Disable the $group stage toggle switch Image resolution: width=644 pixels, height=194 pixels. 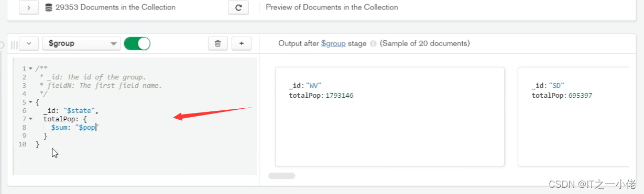[x=137, y=43]
